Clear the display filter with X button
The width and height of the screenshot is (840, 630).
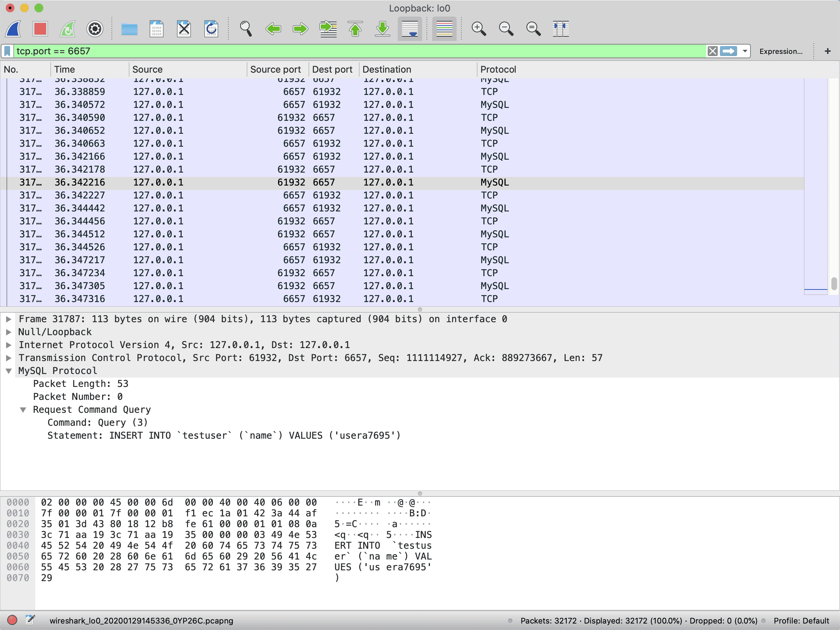click(x=712, y=51)
